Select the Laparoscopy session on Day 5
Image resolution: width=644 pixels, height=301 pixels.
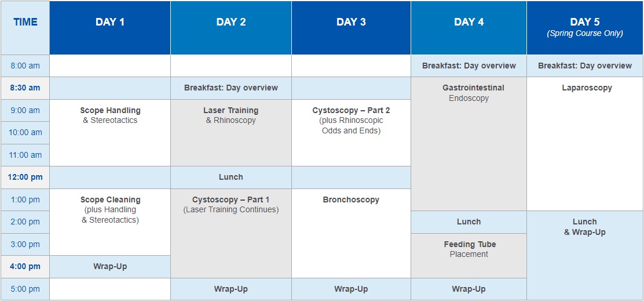pyautogui.click(x=585, y=144)
